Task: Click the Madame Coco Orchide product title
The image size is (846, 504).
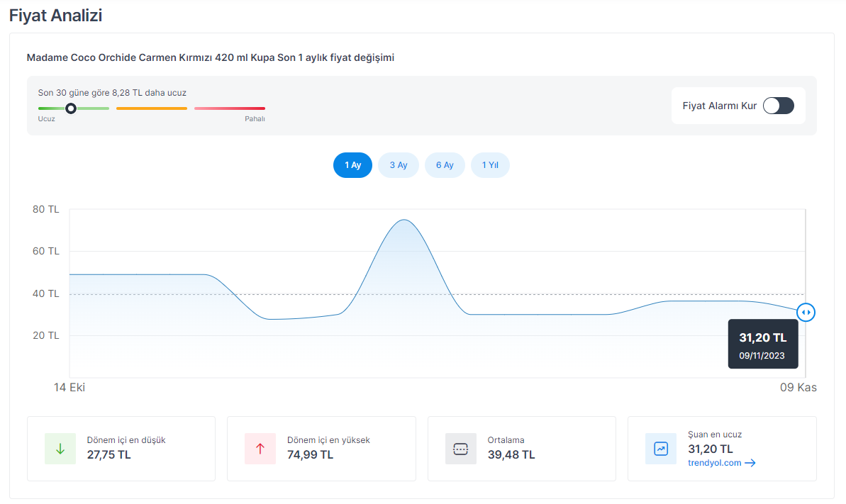Action: coord(211,57)
